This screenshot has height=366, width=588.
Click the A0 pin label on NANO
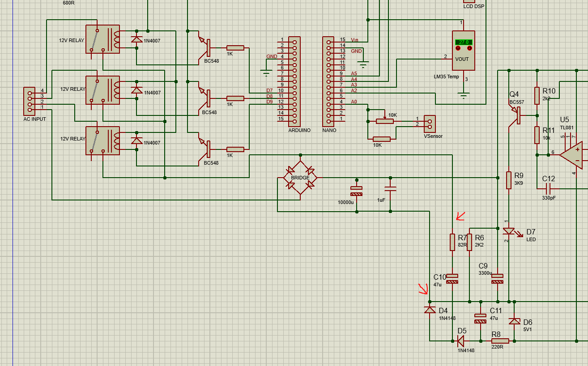(x=354, y=102)
